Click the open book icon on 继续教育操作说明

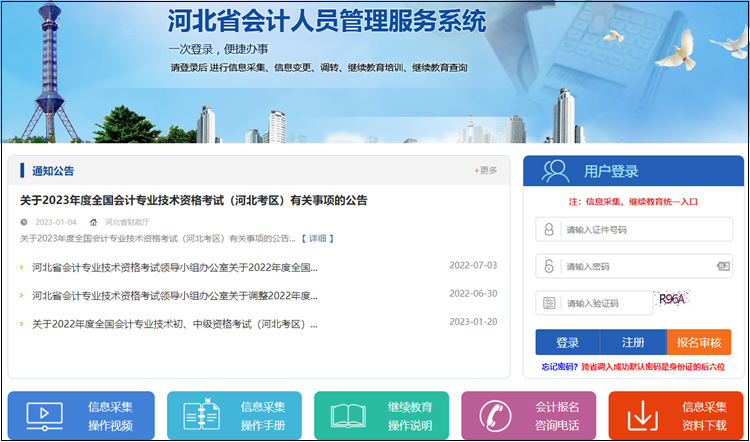[348, 416]
